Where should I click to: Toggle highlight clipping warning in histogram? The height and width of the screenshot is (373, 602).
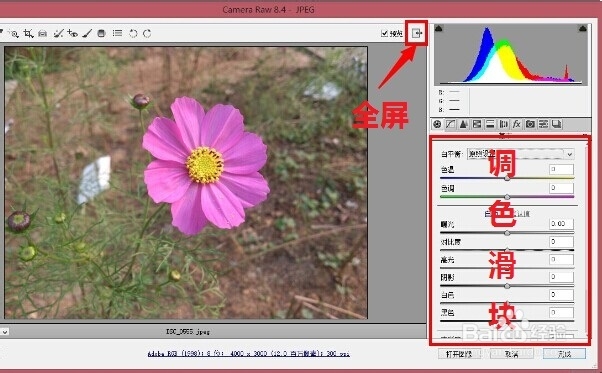[582, 28]
